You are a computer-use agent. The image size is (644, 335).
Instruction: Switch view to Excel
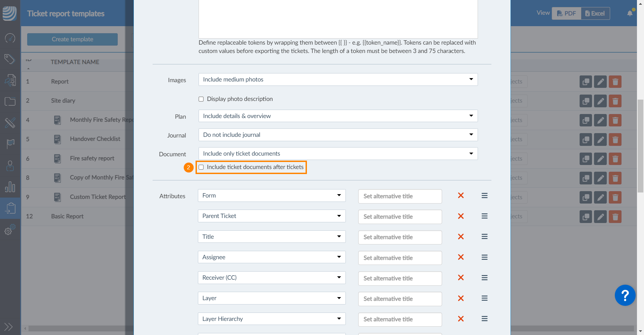click(x=595, y=13)
